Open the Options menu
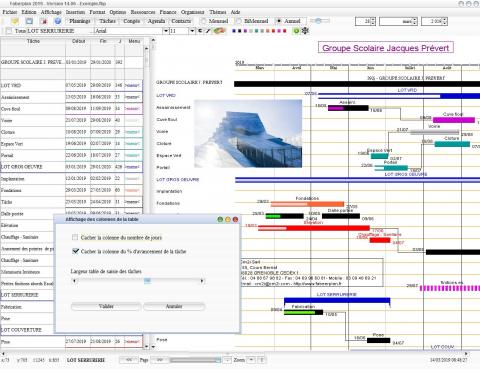The height and width of the screenshot is (369, 480). coord(118,12)
